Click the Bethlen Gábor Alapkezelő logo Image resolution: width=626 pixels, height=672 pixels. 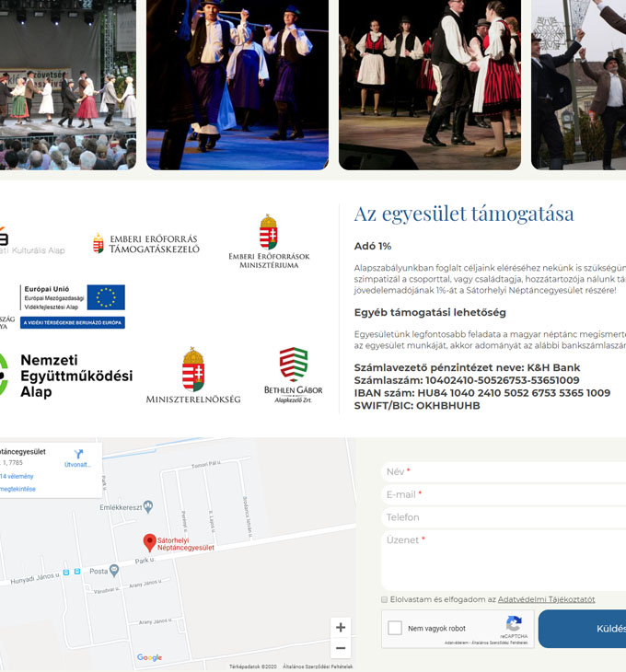coord(294,375)
